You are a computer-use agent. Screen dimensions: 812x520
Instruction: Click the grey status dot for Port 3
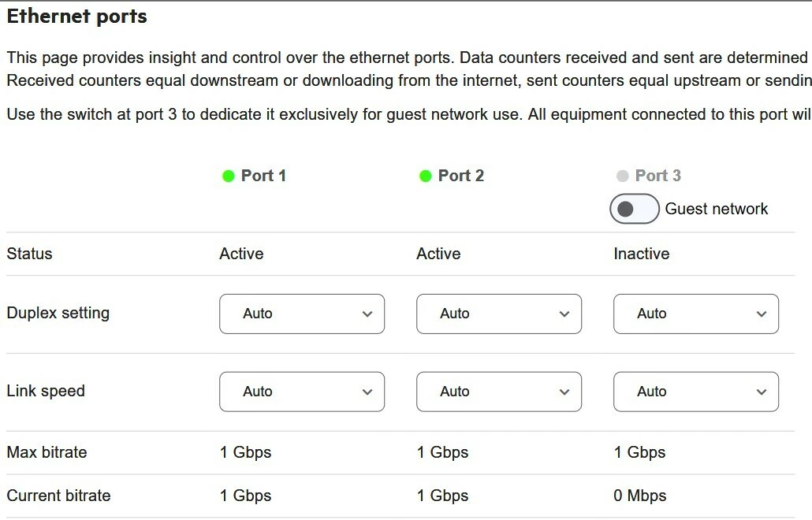(623, 176)
